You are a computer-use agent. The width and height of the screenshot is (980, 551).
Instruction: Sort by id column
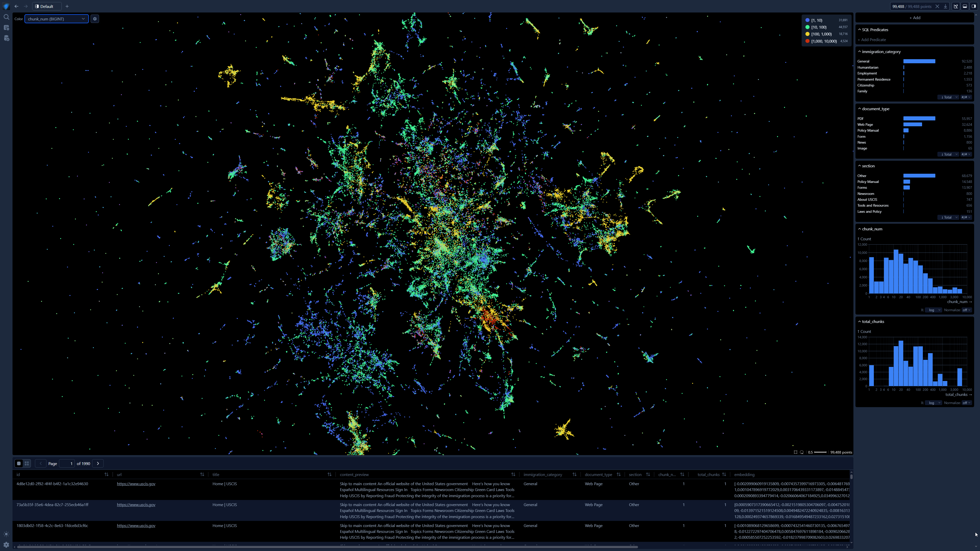click(x=106, y=474)
